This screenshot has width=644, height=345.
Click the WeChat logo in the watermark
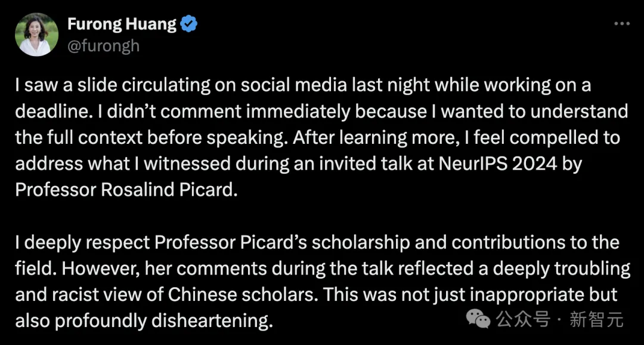coord(478,319)
